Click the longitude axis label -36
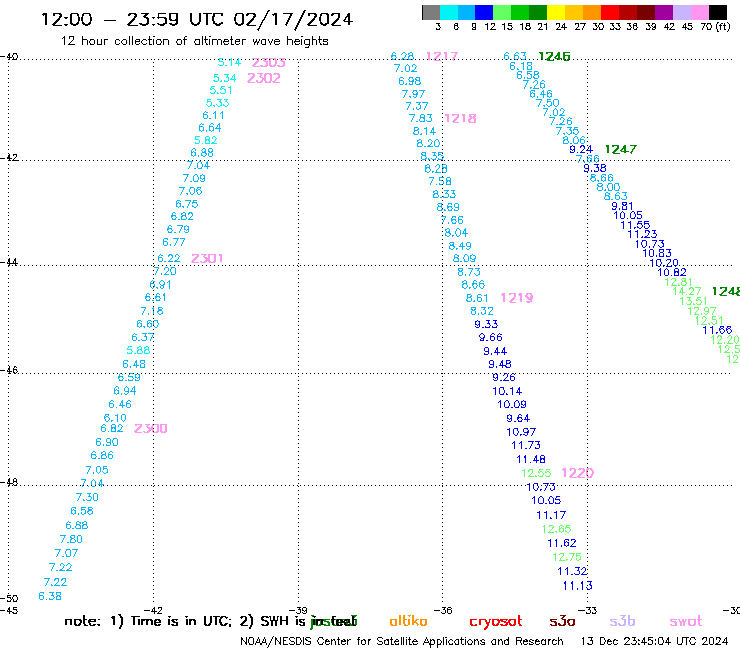 [442, 610]
